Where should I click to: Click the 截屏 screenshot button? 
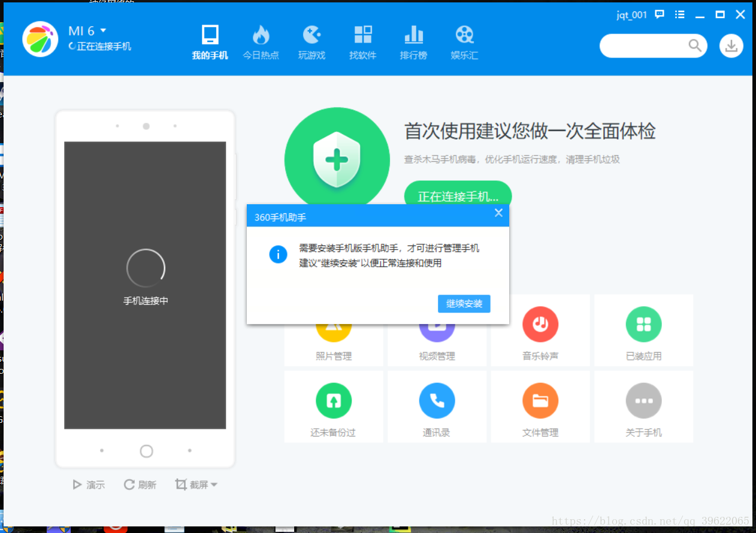(192, 484)
